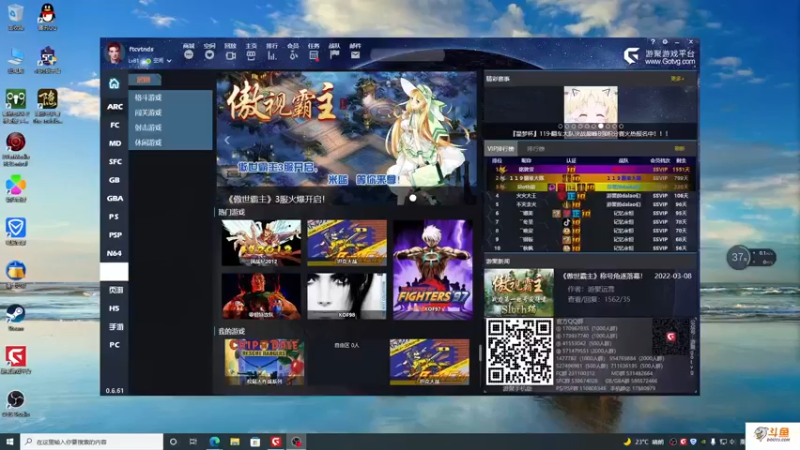Click the large QR code image
Viewport: 800px width, 450px height.
[x=519, y=352]
